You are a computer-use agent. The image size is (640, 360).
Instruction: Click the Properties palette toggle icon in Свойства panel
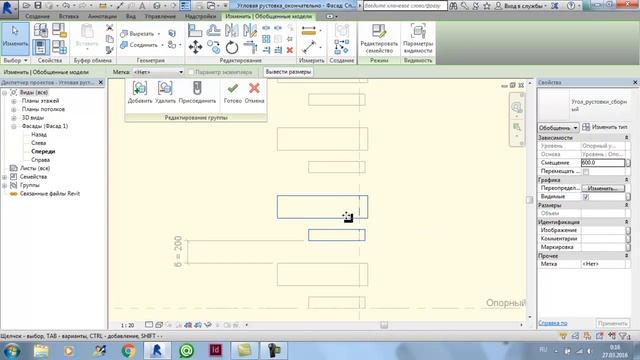click(40, 47)
